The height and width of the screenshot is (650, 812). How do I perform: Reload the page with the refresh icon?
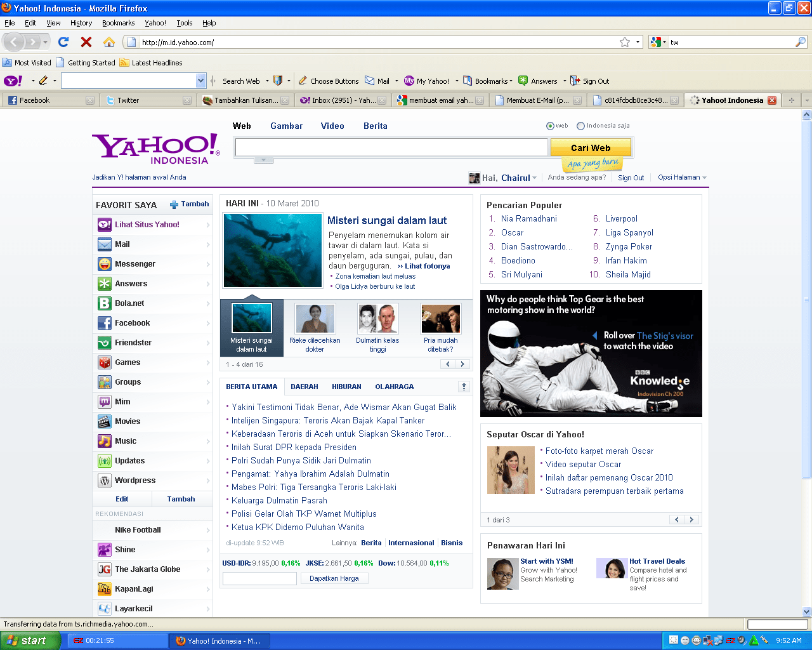(x=63, y=42)
